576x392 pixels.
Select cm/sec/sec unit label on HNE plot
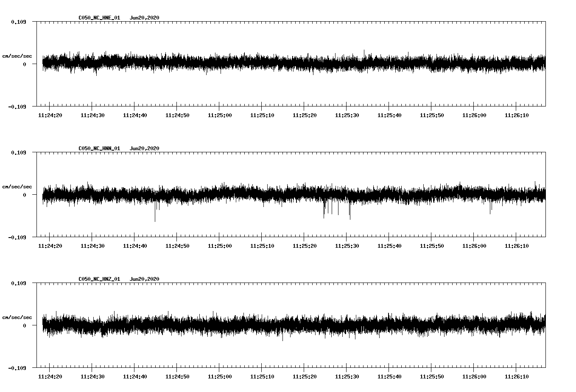(17, 56)
